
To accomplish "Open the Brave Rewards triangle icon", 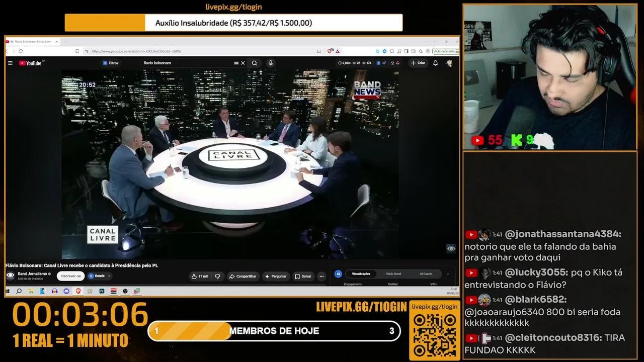I will (338, 51).
